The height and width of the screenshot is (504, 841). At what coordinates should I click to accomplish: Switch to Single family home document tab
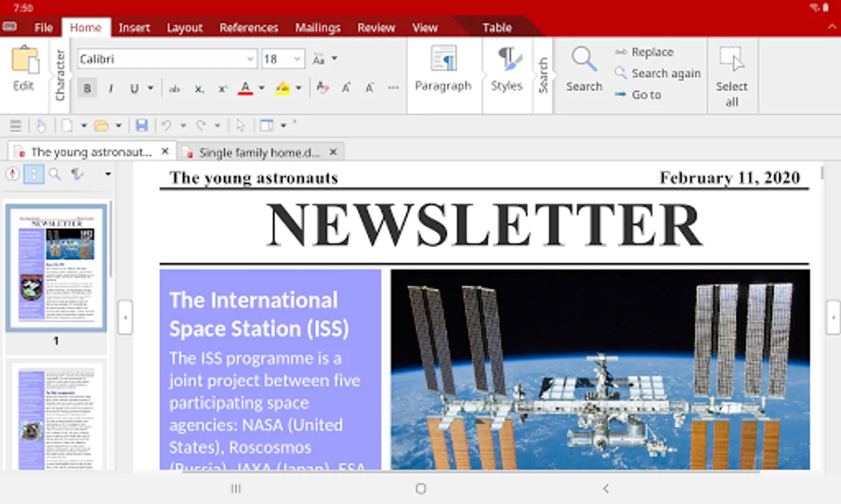click(259, 152)
